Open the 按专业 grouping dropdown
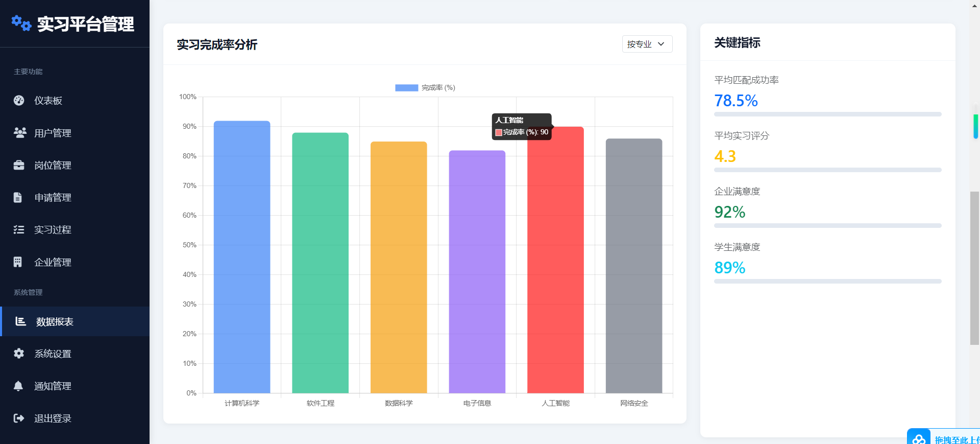This screenshot has width=980, height=444. [647, 44]
